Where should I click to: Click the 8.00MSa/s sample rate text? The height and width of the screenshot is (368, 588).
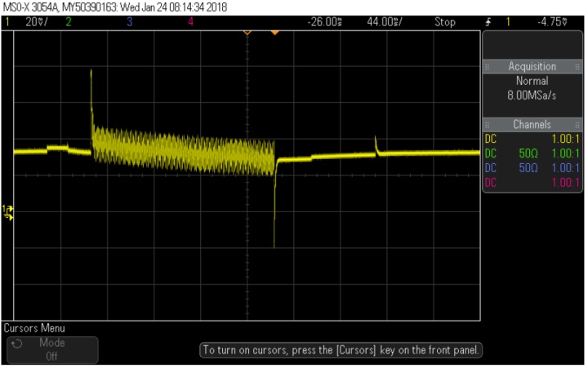pyautogui.click(x=532, y=95)
